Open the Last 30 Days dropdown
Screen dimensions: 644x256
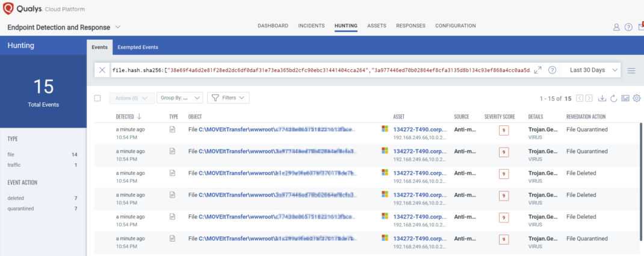(x=593, y=70)
